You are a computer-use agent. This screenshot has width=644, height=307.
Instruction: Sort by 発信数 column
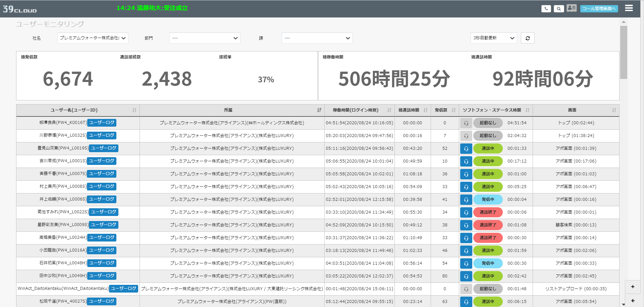pyautogui.click(x=445, y=110)
